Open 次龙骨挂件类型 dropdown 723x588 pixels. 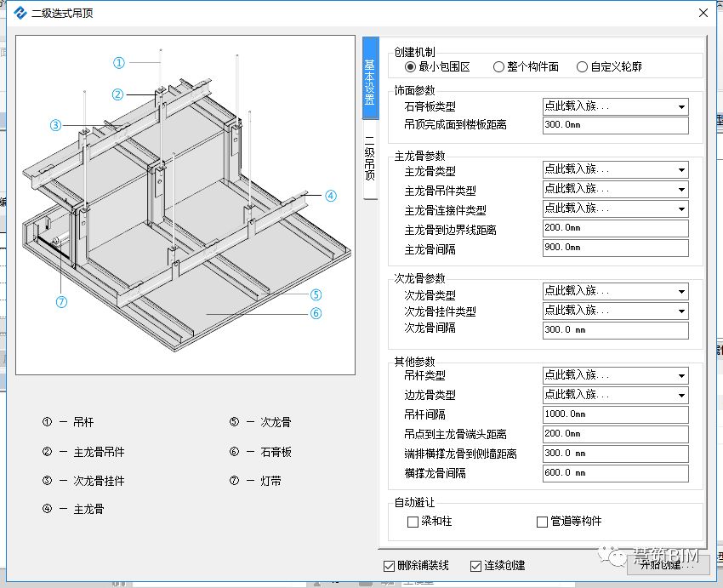pyautogui.click(x=616, y=311)
